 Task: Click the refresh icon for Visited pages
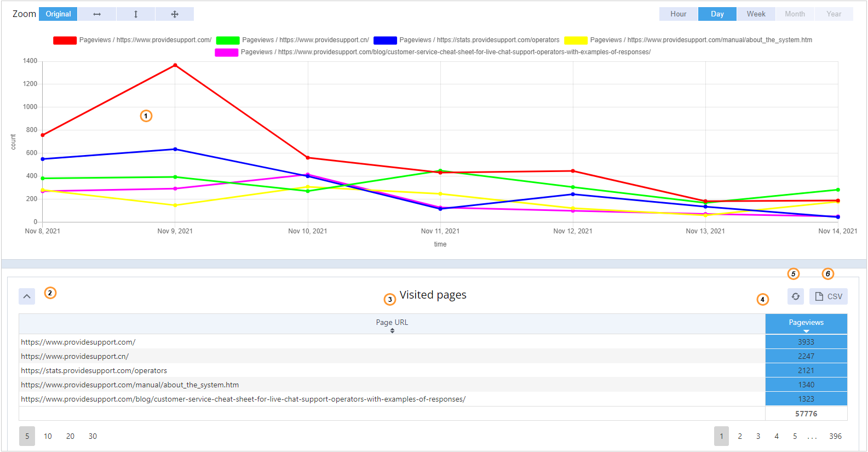pos(796,296)
